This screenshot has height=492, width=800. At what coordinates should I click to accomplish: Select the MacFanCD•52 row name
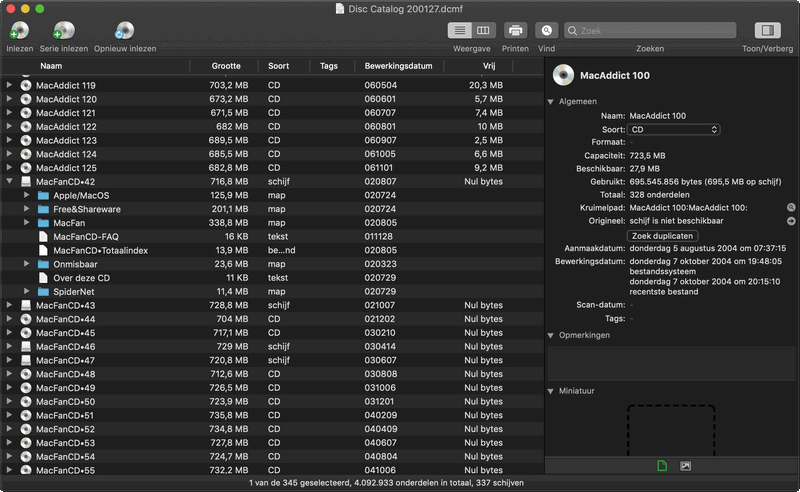pos(65,429)
